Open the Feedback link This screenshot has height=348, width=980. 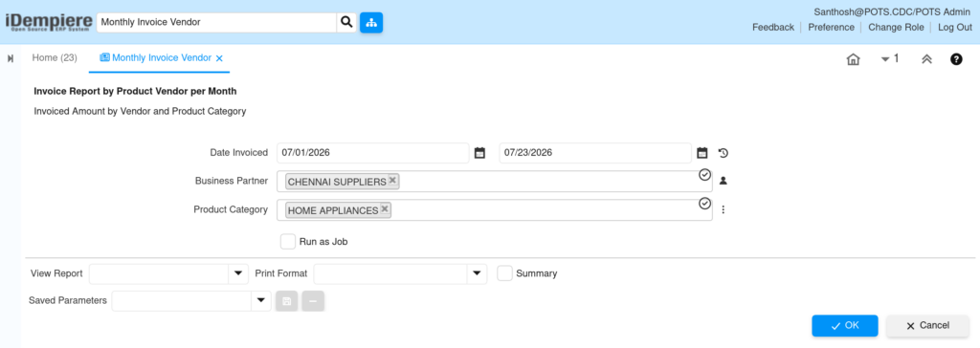tap(773, 28)
